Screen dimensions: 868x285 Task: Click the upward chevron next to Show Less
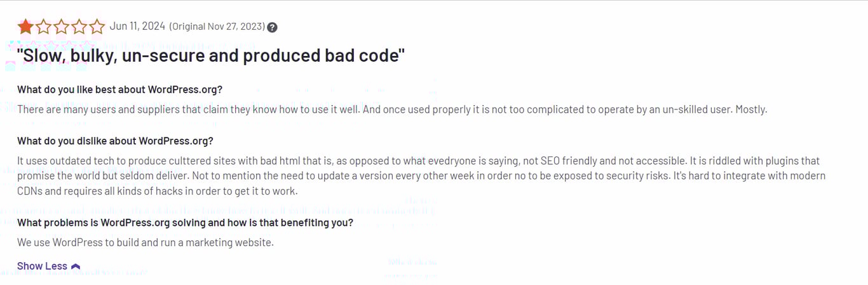tap(76, 267)
